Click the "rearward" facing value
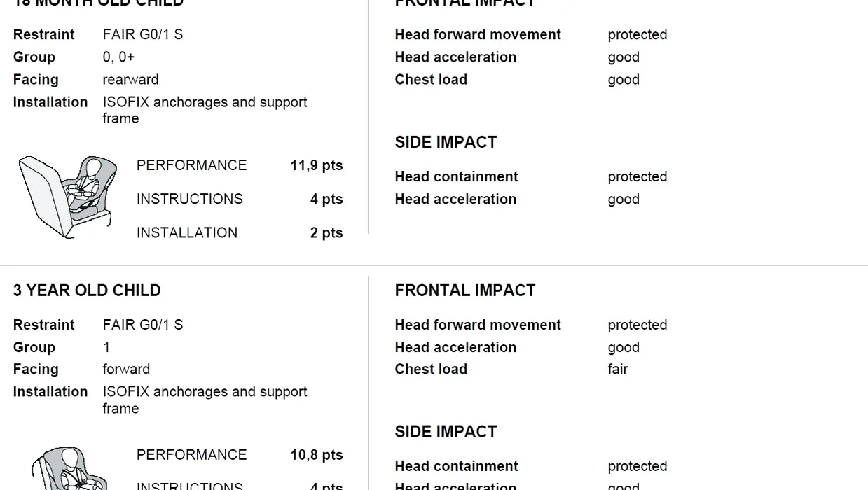 point(130,80)
